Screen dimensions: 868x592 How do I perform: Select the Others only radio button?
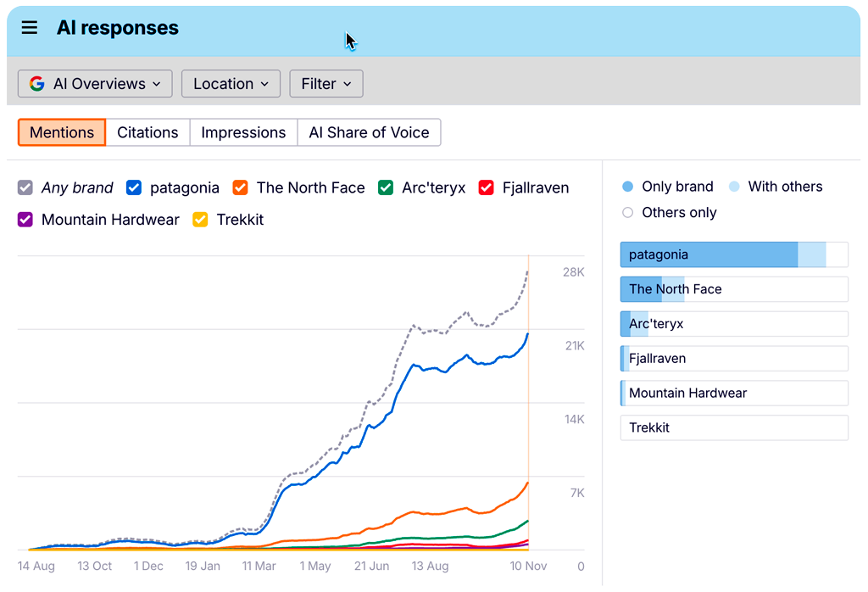coord(627,213)
